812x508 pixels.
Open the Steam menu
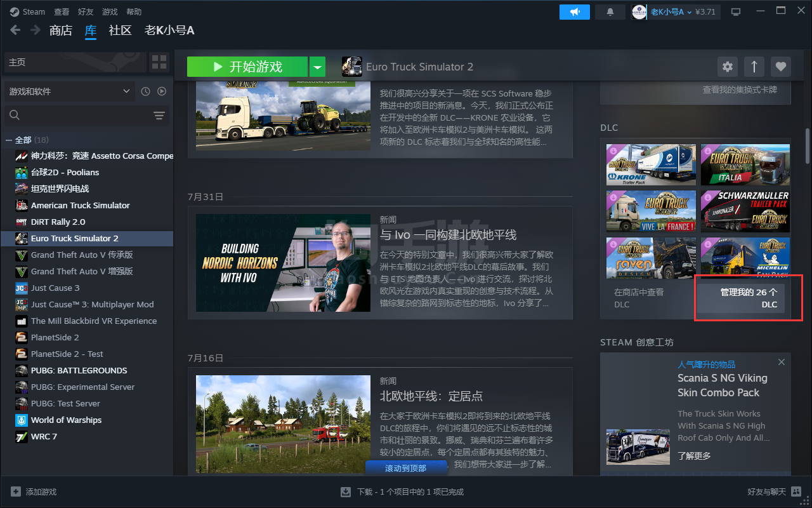pos(34,12)
